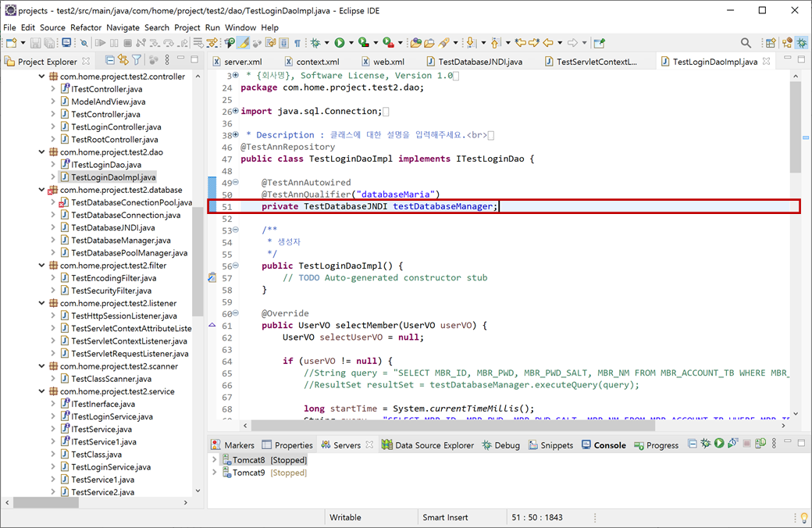The image size is (812, 528).
Task: Click the Back navigation arrow icon
Action: 547,43
